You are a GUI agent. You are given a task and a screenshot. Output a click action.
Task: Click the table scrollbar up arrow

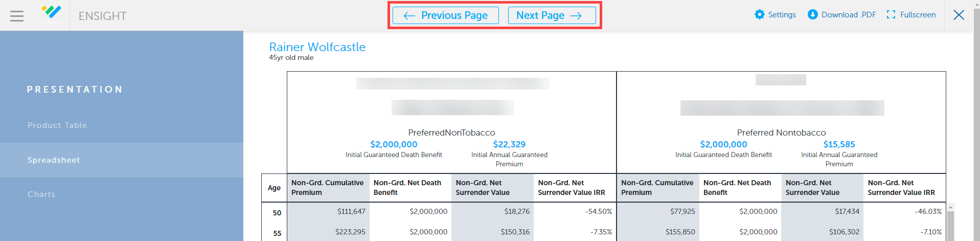tap(951, 207)
